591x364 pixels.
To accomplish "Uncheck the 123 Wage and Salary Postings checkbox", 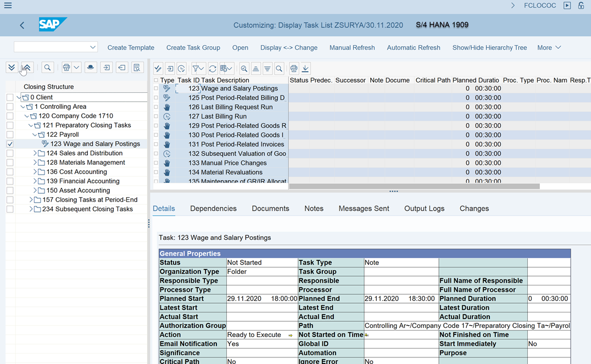I will (10, 144).
